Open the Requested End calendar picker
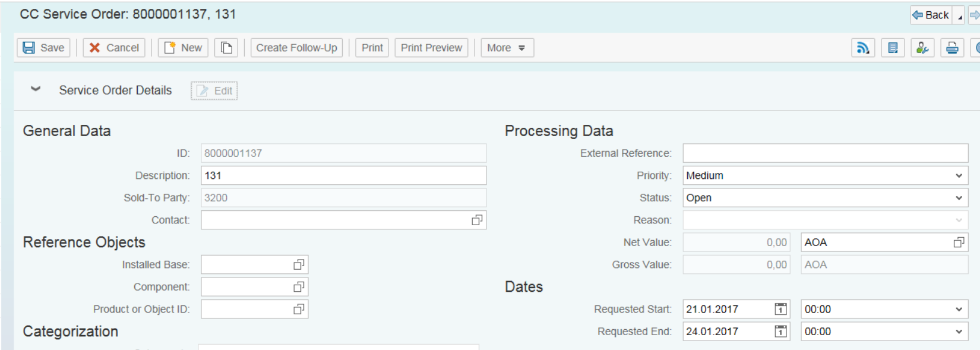980x350 pixels. [780, 332]
